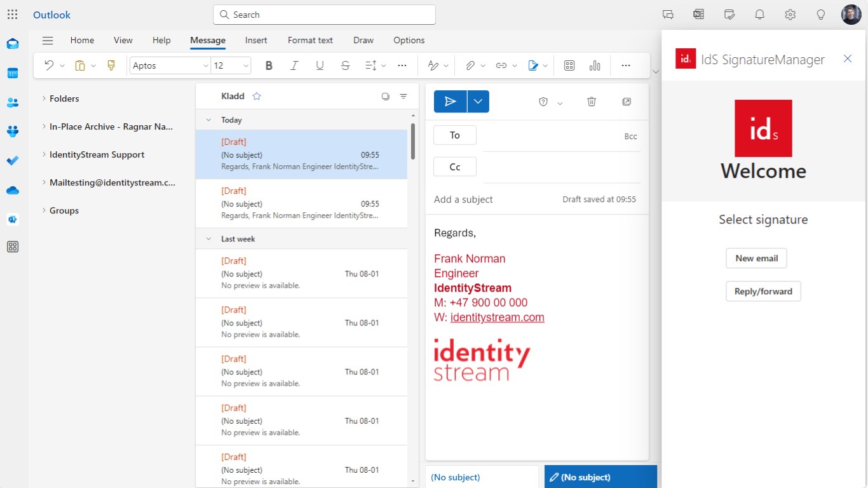Switch to the Insert tab

[x=256, y=40]
